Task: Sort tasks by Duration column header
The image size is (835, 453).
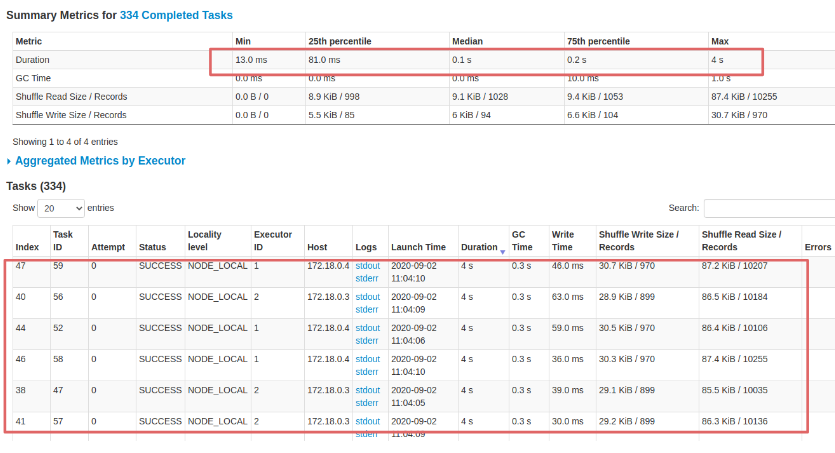Action: (x=479, y=247)
